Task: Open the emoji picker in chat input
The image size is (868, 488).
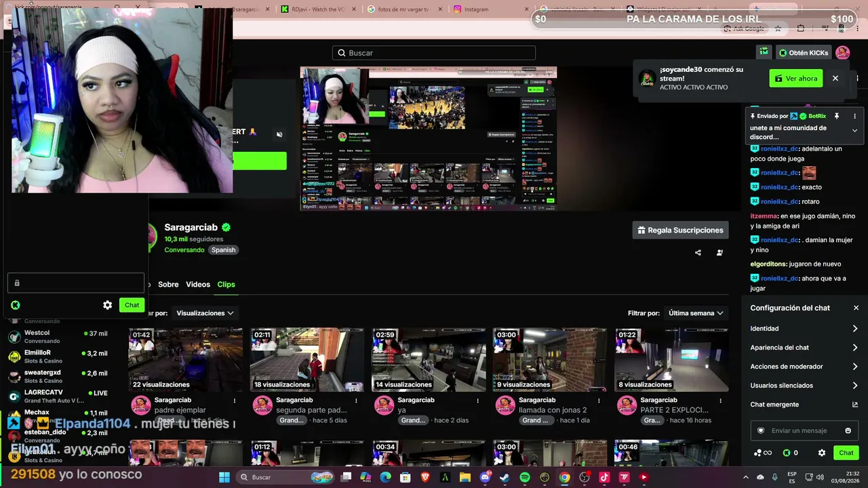Action: coord(848,430)
